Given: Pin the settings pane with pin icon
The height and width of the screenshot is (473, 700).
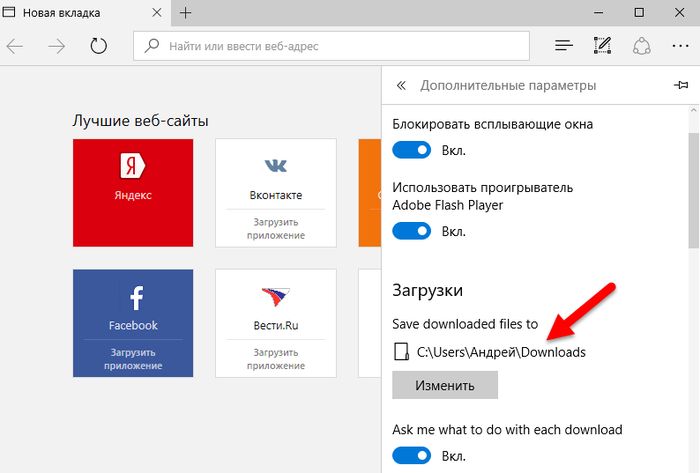Looking at the screenshot, I should (x=681, y=85).
